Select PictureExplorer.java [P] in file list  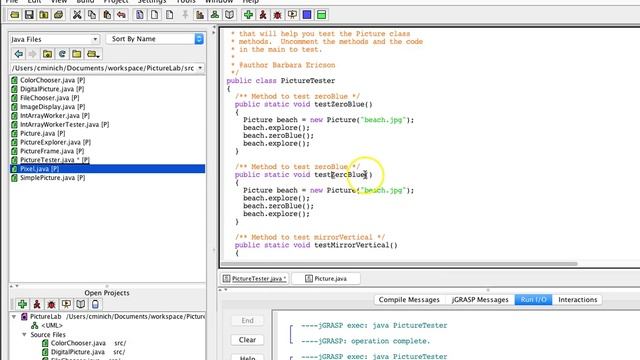pos(107,142)
